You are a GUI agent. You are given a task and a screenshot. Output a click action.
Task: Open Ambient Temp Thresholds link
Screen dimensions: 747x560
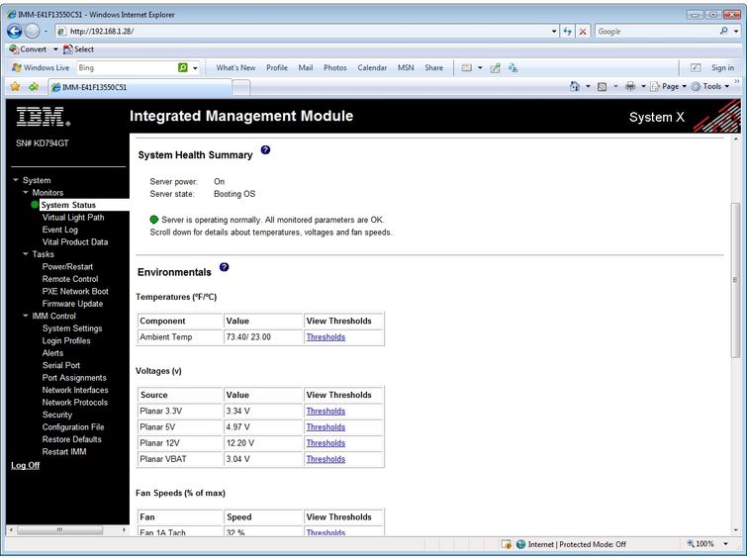(x=326, y=337)
